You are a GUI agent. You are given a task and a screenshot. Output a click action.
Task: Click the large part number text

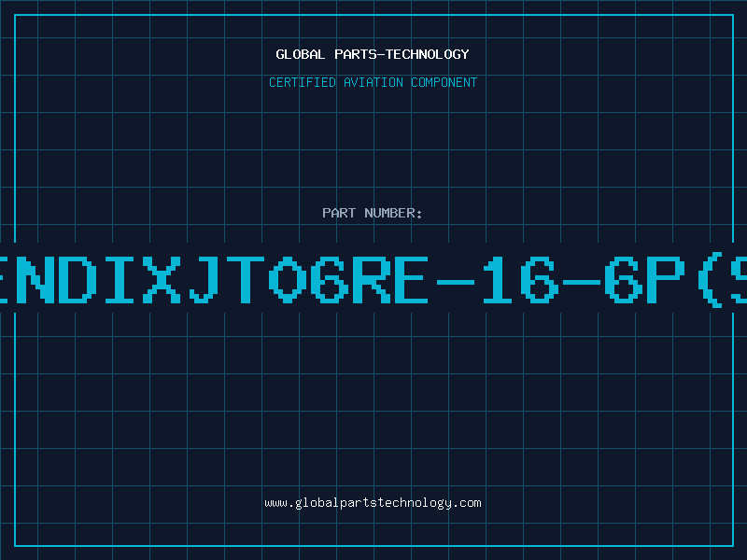(x=373, y=279)
